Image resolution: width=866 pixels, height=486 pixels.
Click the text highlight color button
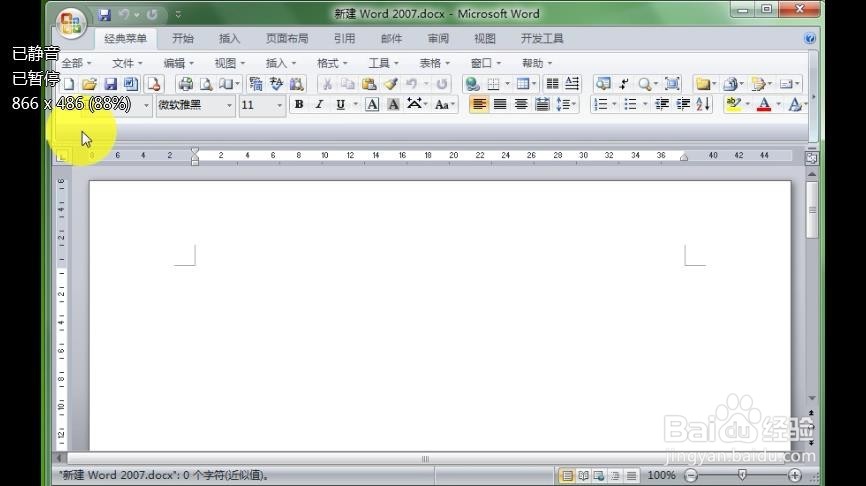[x=733, y=104]
